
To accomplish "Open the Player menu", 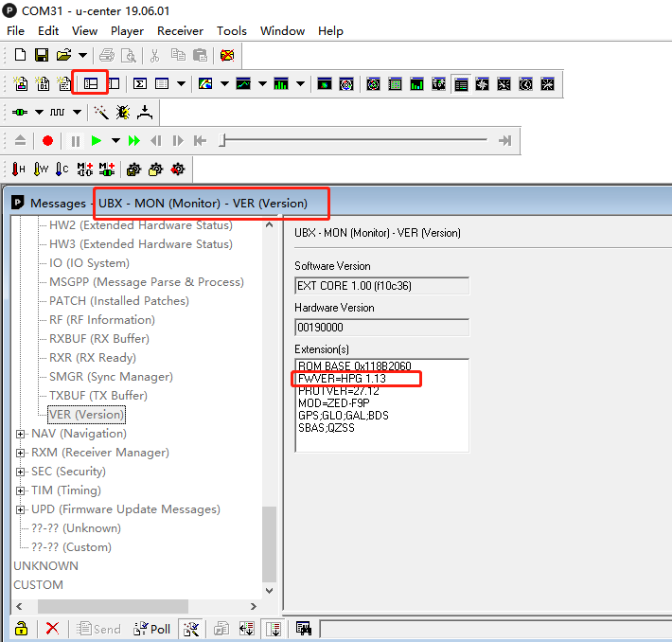I will coord(127,31).
